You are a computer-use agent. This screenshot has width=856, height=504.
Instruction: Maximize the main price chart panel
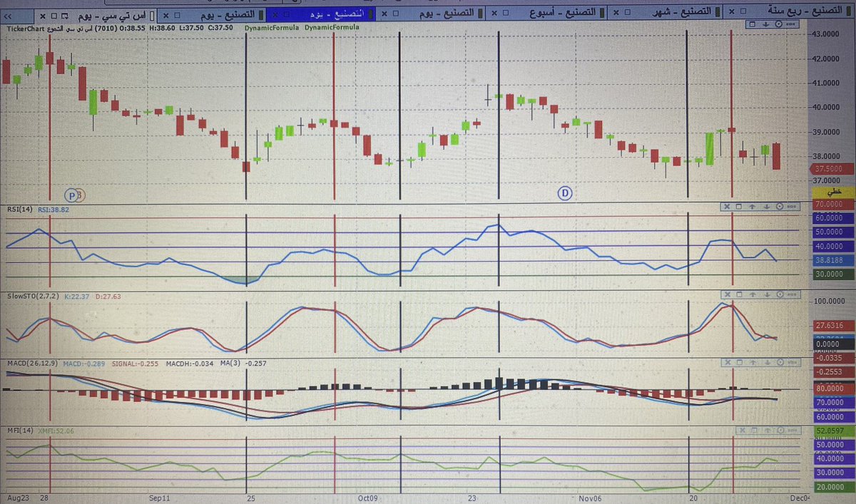point(753,24)
